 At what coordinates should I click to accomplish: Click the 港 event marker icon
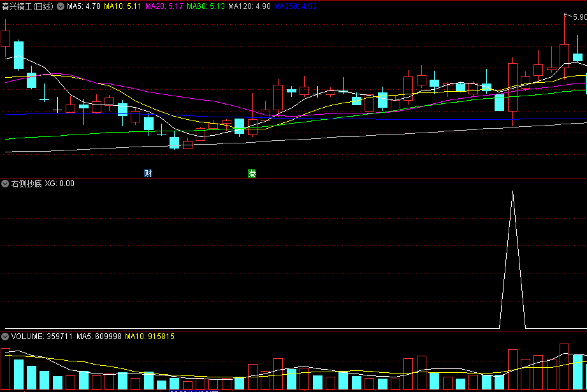coord(252,173)
